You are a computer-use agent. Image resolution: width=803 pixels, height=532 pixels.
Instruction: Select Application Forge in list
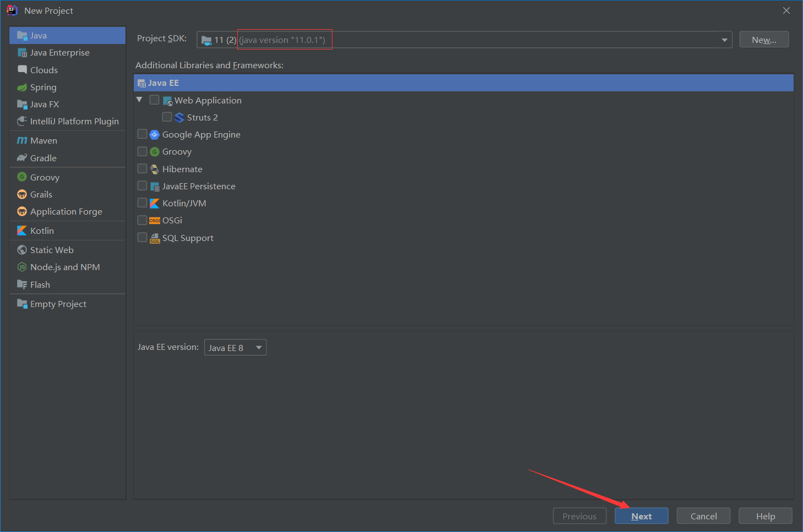pos(67,211)
